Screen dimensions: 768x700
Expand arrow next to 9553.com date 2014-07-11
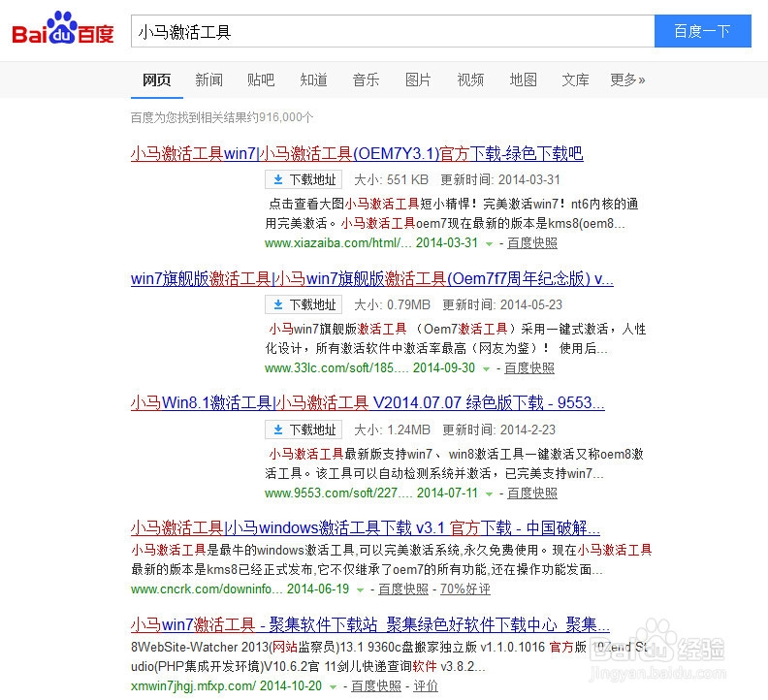(489, 493)
